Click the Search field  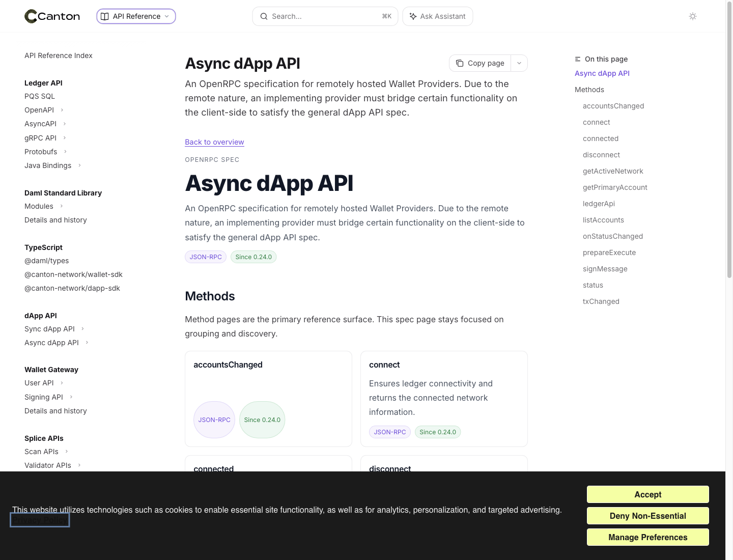click(325, 16)
